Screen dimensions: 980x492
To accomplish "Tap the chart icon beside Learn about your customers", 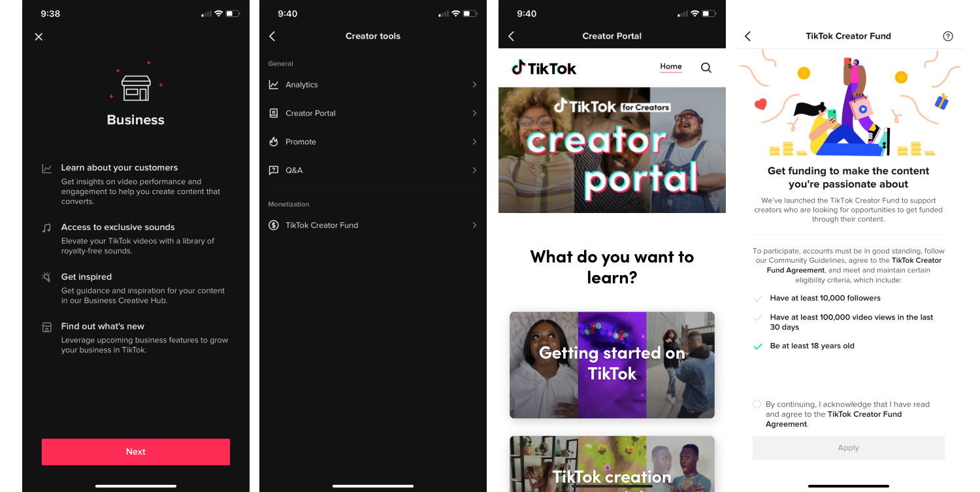I will point(47,169).
